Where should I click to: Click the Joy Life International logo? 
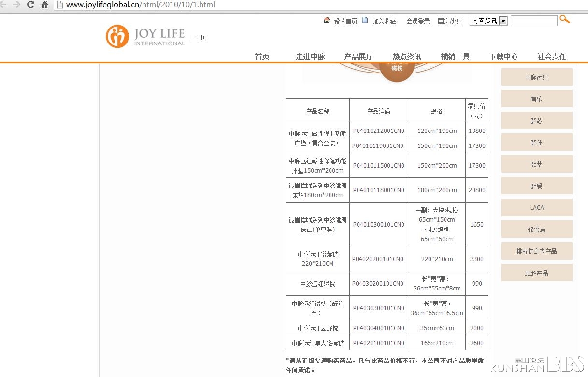click(x=145, y=37)
